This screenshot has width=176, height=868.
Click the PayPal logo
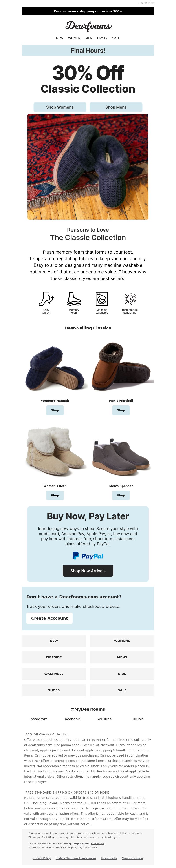tap(88, 556)
